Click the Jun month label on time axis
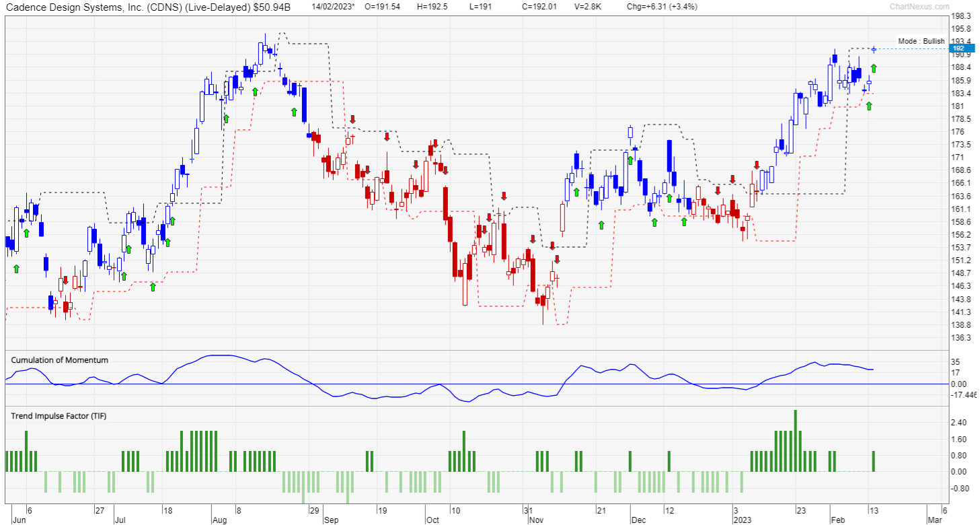The width and height of the screenshot is (980, 525). (x=19, y=520)
